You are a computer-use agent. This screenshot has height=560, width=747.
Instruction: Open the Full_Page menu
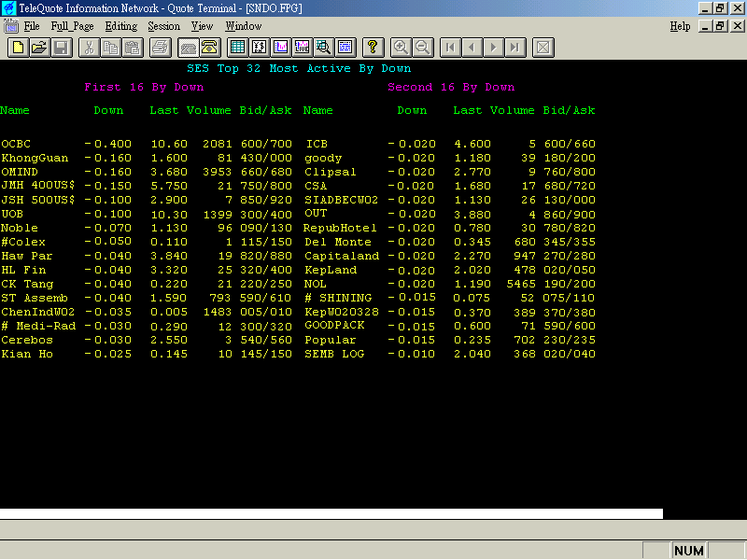[x=73, y=26]
